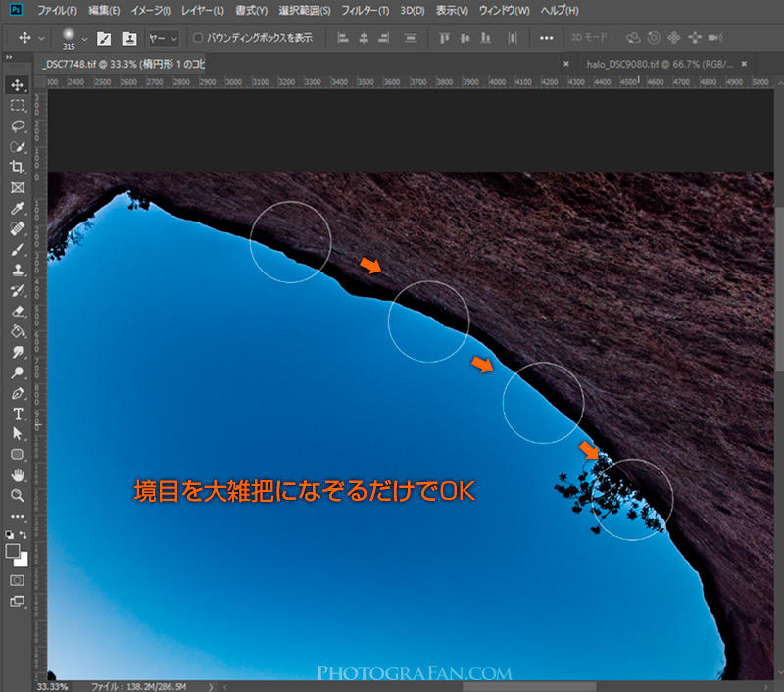
Task: Change the screen mode
Action: tap(17, 602)
